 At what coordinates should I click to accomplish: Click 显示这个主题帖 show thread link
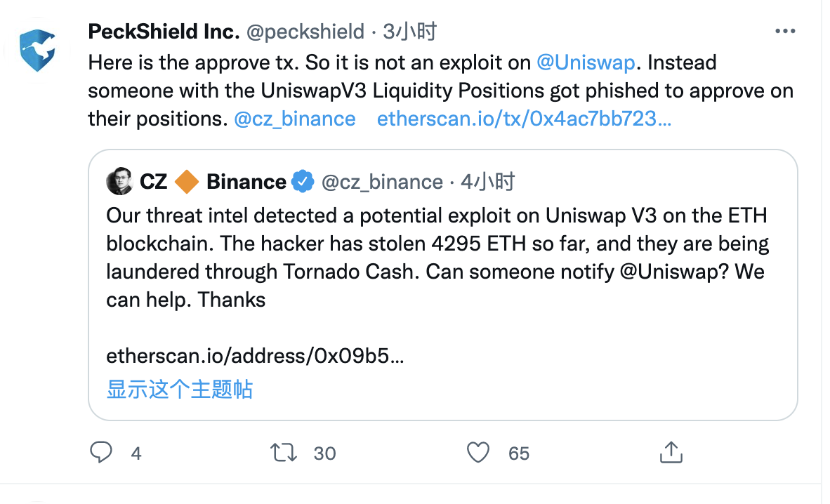(180, 389)
